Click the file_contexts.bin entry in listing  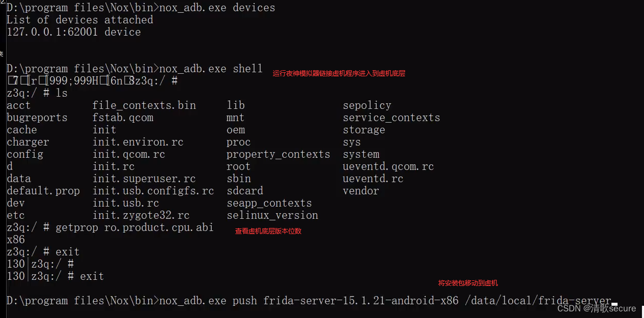144,105
